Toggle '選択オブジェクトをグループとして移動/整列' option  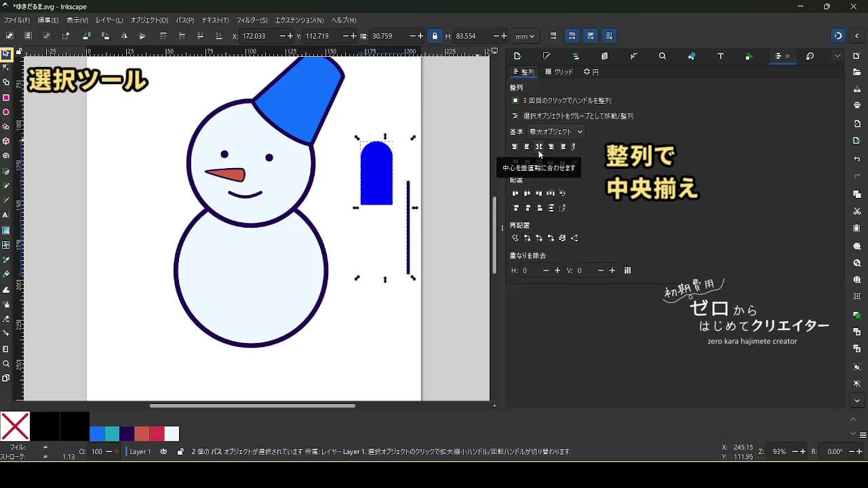coord(515,116)
